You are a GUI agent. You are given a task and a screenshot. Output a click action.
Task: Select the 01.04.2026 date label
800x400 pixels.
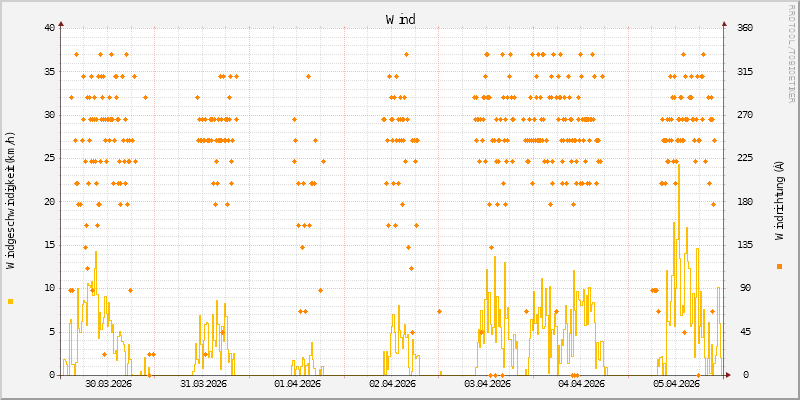(298, 383)
